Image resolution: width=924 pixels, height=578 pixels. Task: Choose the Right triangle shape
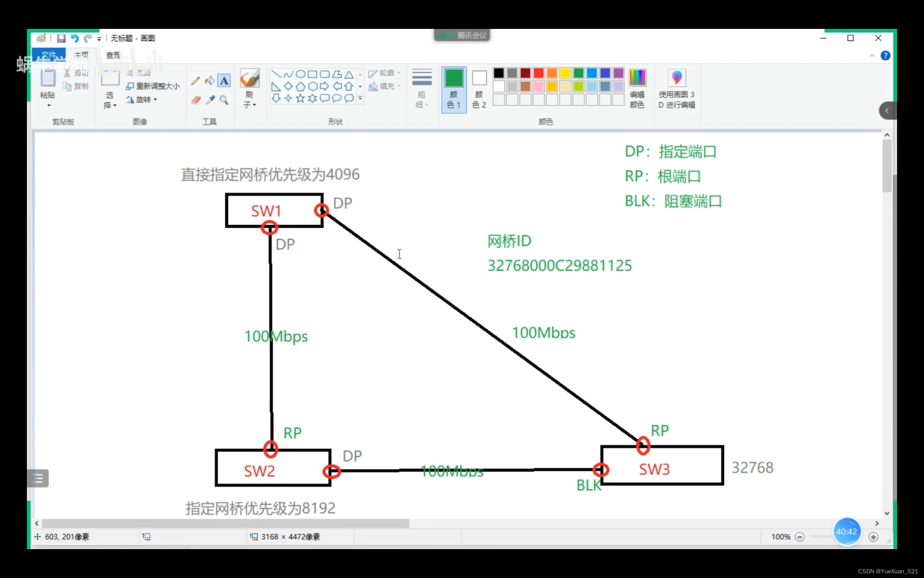point(276,86)
